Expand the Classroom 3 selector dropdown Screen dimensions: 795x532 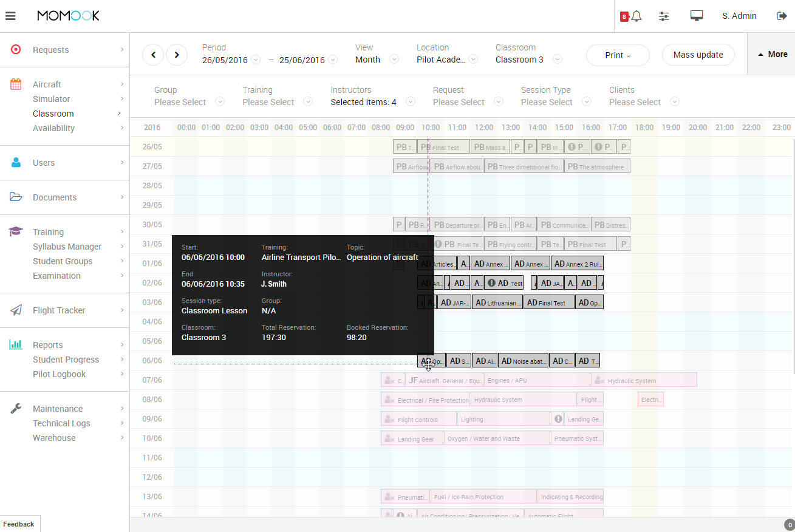[x=557, y=60]
